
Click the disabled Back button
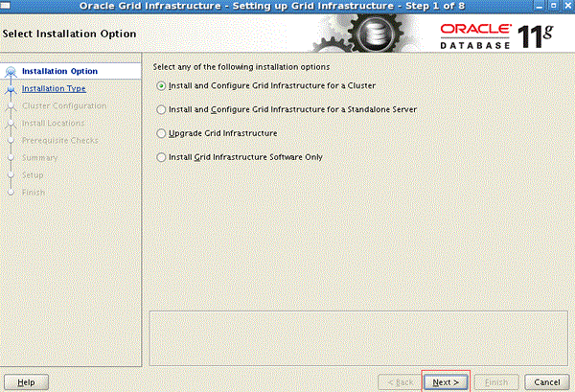(400, 382)
